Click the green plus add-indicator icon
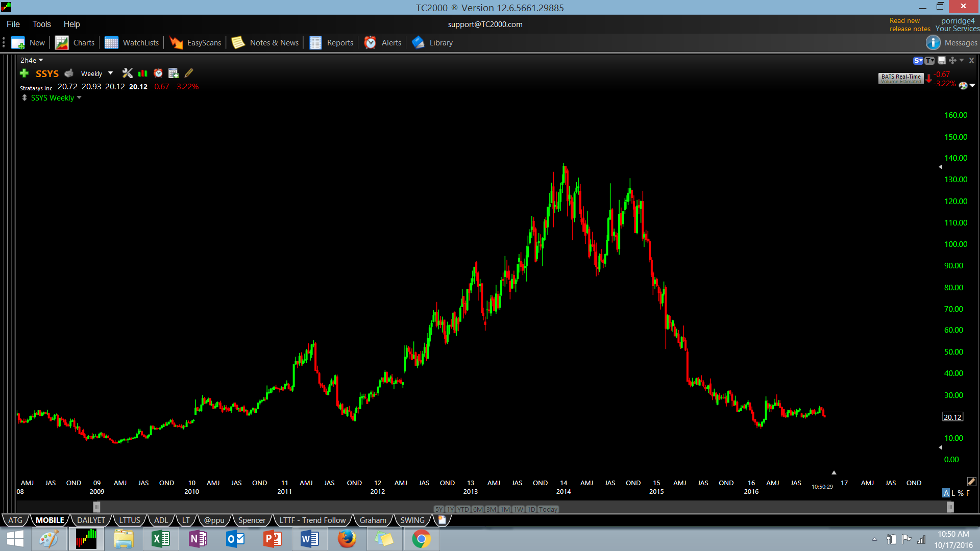 [x=24, y=73]
